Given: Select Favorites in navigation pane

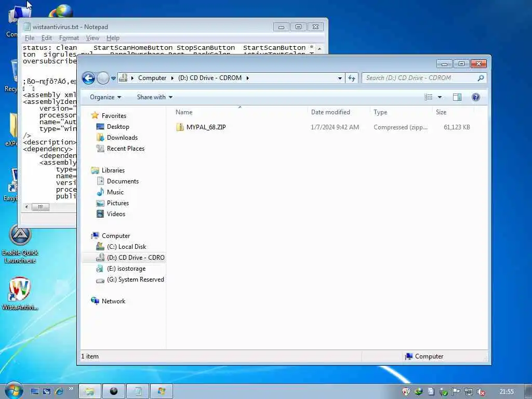Looking at the screenshot, I should [114, 116].
